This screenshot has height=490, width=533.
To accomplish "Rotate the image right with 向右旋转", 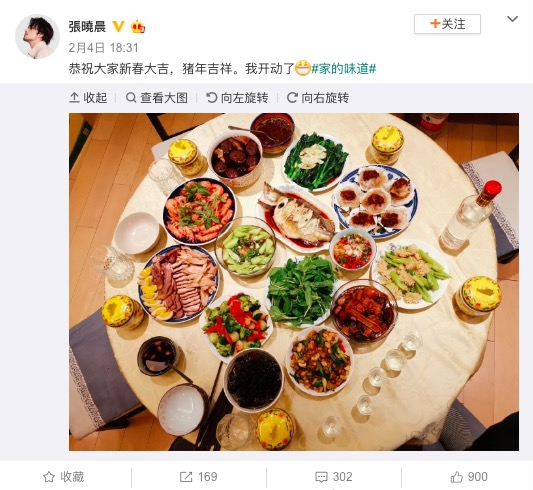I will 318,98.
